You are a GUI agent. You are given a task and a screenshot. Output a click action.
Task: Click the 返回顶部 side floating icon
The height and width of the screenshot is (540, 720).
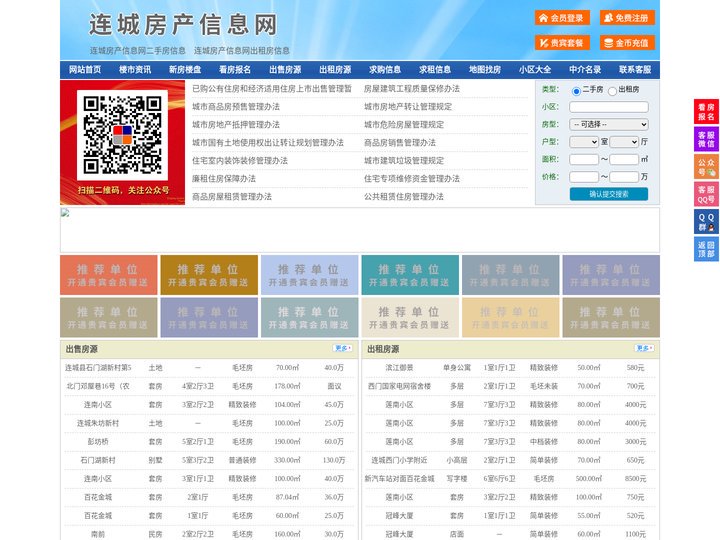click(x=706, y=249)
